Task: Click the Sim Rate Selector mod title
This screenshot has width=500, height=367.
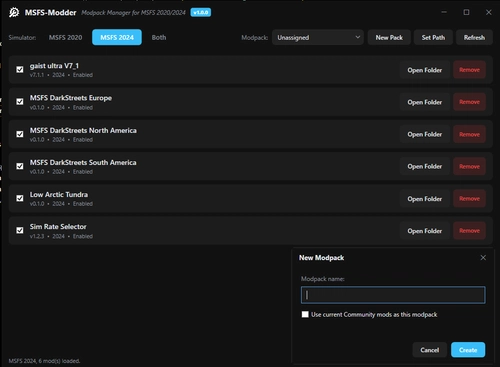Action: click(x=58, y=227)
